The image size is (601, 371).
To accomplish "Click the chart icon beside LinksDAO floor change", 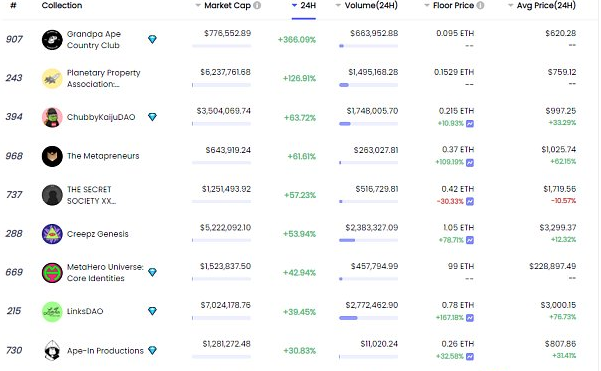I will click(x=470, y=318).
